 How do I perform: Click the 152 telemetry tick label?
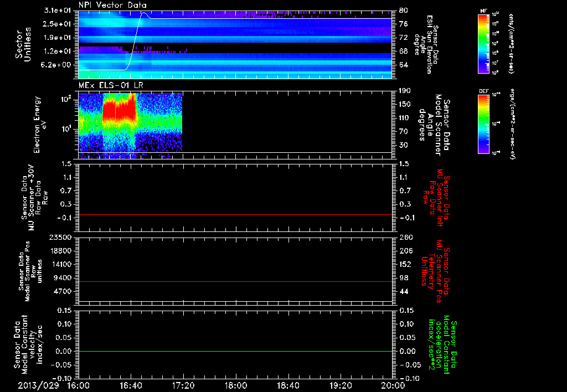(x=406, y=264)
